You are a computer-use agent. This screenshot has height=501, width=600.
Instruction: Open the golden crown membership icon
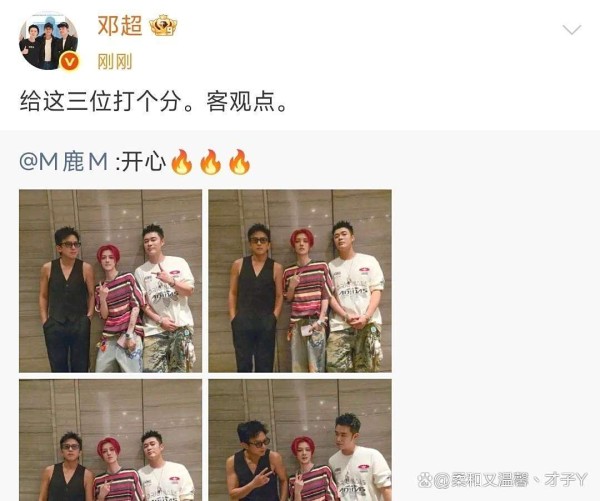163,26
